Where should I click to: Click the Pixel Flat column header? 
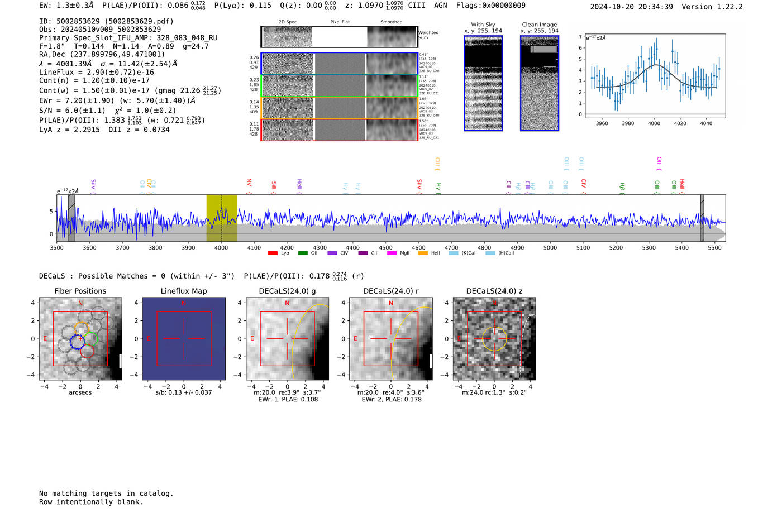click(x=340, y=22)
